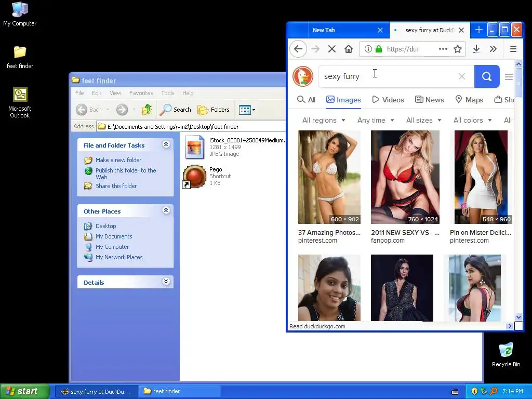Go back in the browser

[298, 49]
